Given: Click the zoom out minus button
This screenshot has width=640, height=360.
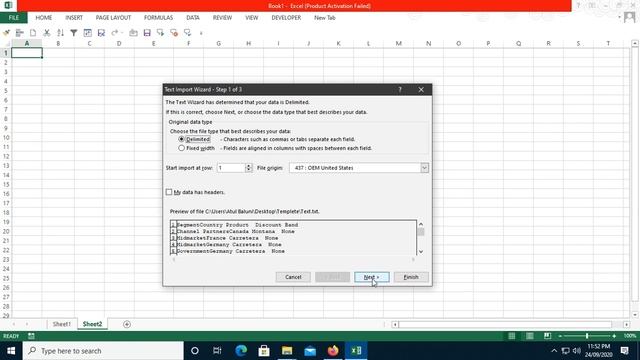Looking at the screenshot, I should pos(560,336).
